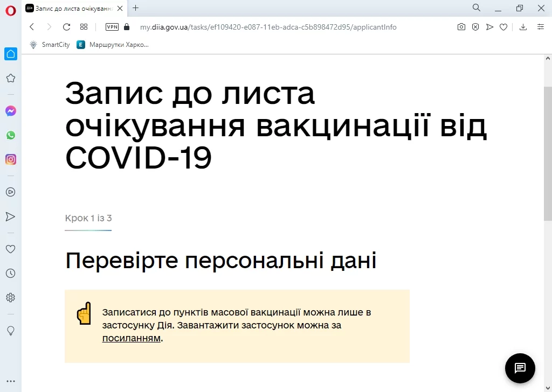Reload the current page
Viewport: 552px width, 392px height.
click(66, 27)
